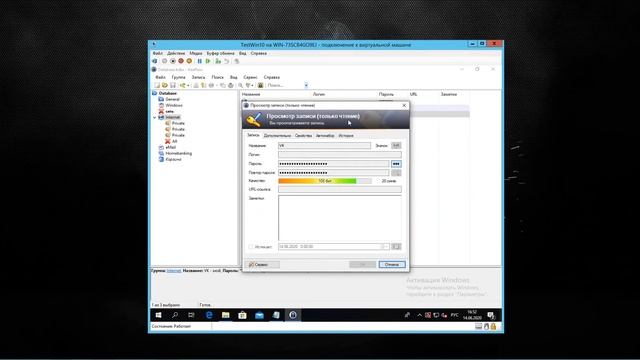Image resolution: width=640 pixels, height=360 pixels.
Task: Click inside the Заметки notes box
Action: (340, 218)
